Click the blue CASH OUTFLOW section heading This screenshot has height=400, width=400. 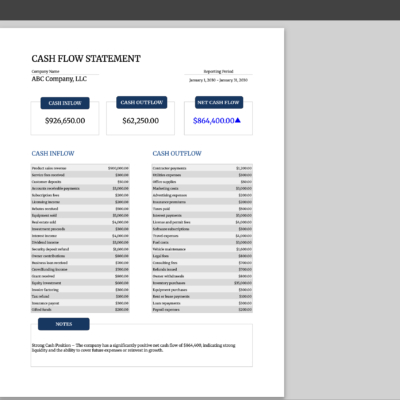click(x=177, y=153)
